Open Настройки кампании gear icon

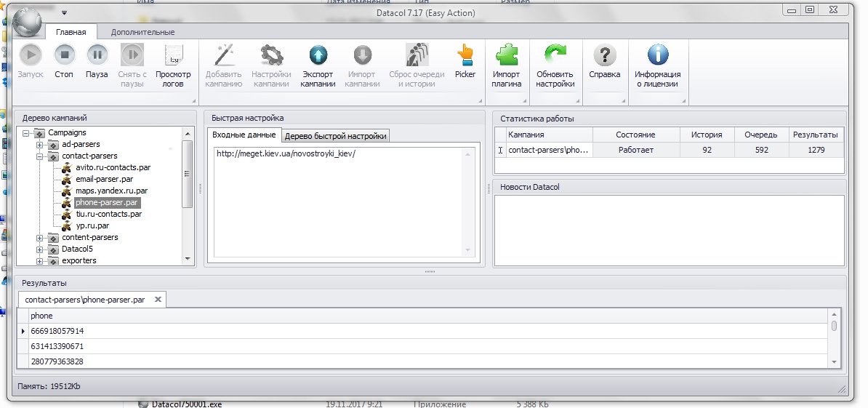[271, 55]
